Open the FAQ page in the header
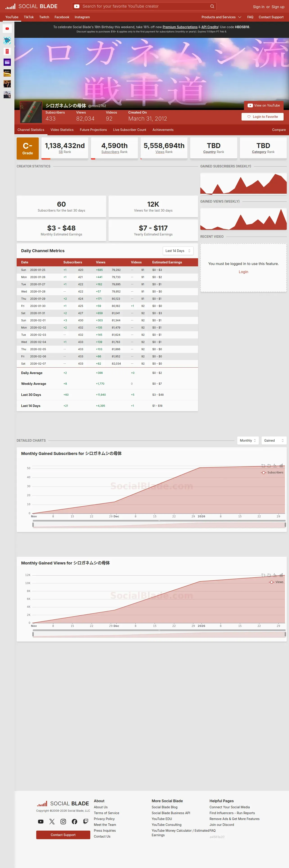This screenshot has width=289, height=868. coord(250,17)
